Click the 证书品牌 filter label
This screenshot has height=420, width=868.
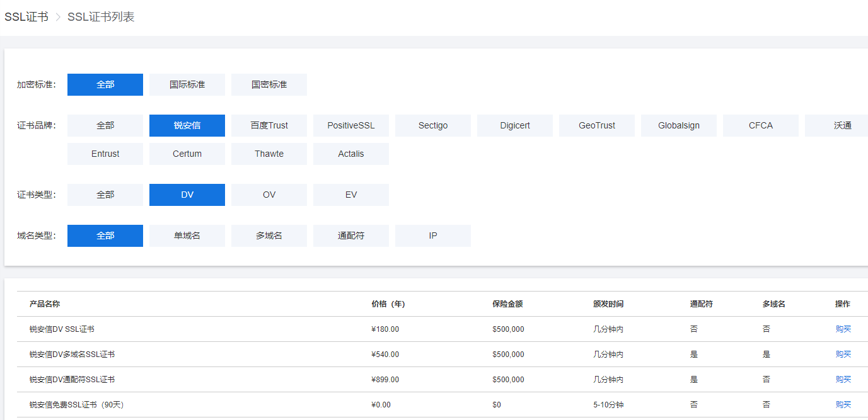point(36,125)
